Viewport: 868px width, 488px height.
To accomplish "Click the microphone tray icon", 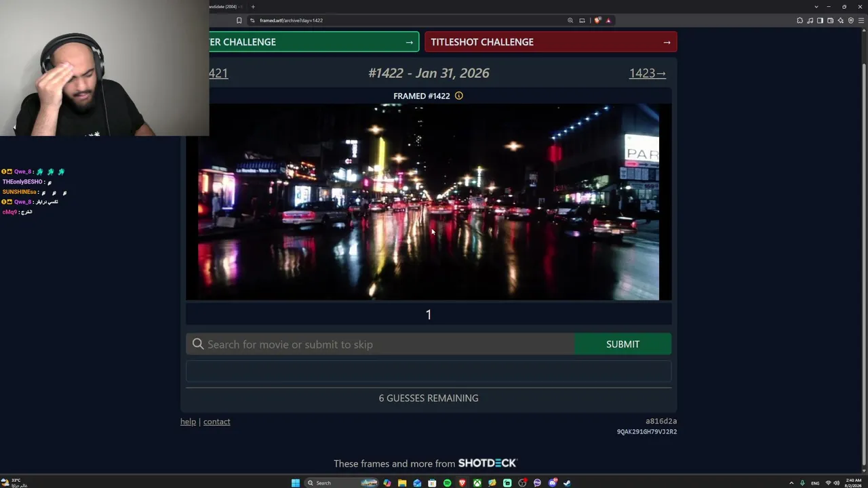I will click(x=802, y=483).
